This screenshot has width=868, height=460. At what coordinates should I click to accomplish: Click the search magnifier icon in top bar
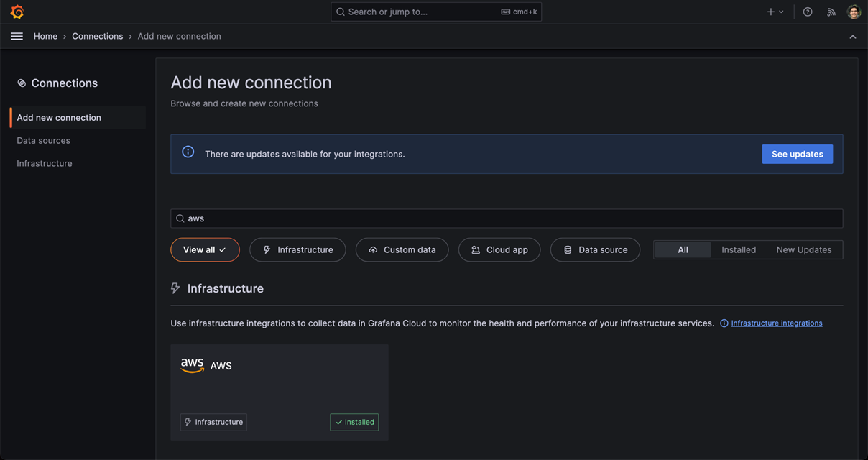[x=341, y=11]
